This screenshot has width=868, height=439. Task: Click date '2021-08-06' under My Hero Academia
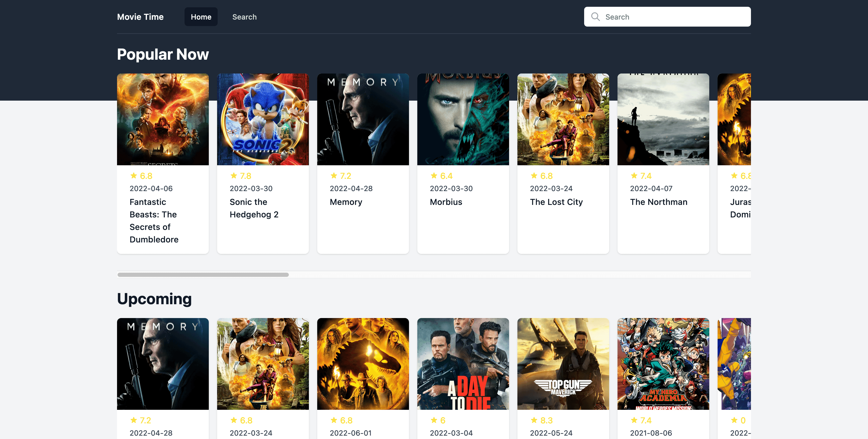point(651,433)
